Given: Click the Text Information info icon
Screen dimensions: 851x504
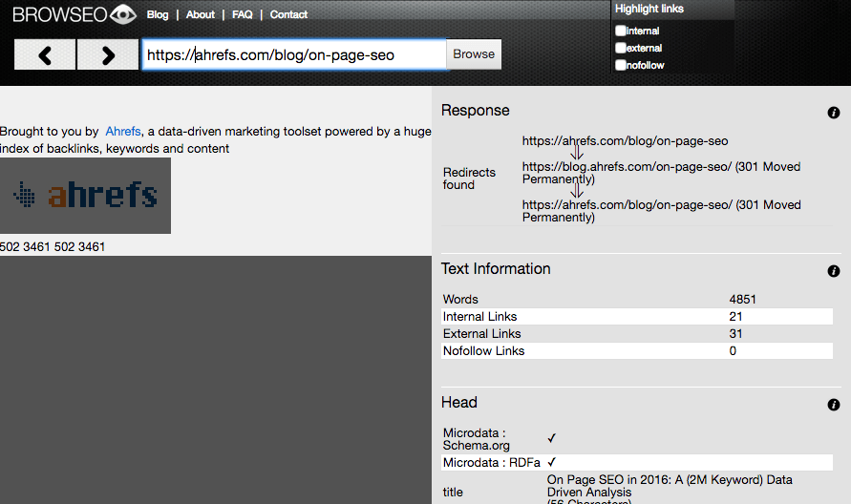Looking at the screenshot, I should point(834,271).
